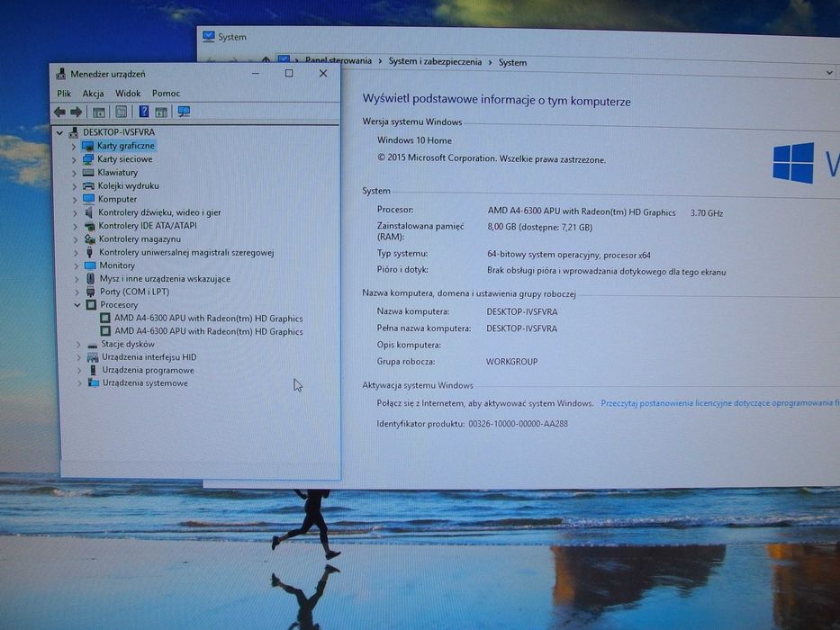The width and height of the screenshot is (840, 630).
Task: Click the Porty (COM i LPT) icon
Action: coord(91,292)
